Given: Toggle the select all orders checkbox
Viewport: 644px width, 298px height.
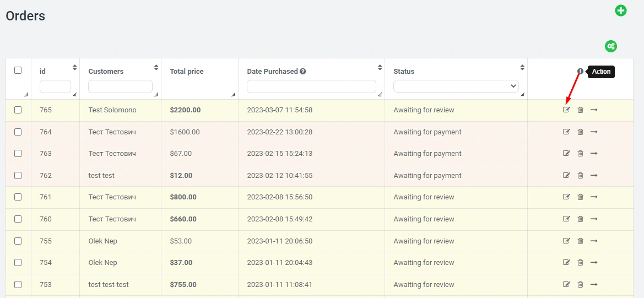Looking at the screenshot, I should [18, 71].
